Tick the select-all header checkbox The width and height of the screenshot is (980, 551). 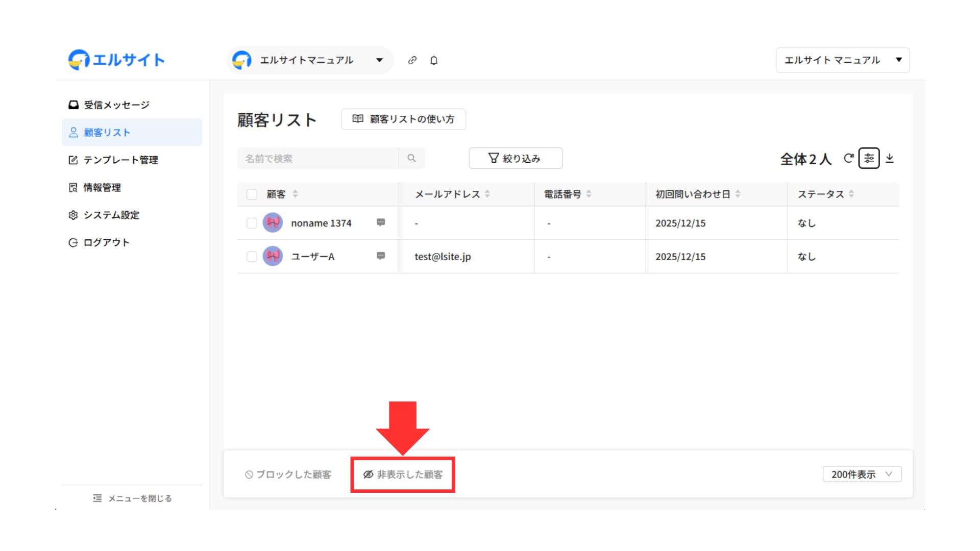[x=252, y=194]
